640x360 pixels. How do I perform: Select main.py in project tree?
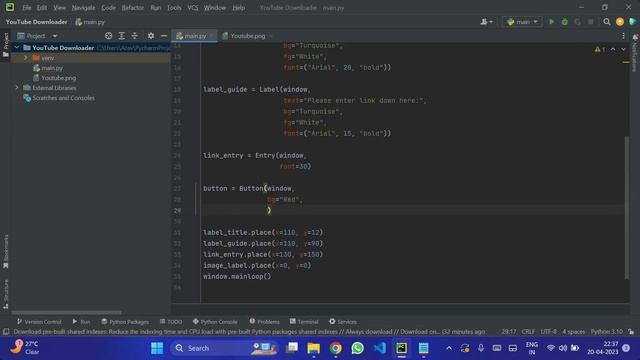tap(52, 68)
